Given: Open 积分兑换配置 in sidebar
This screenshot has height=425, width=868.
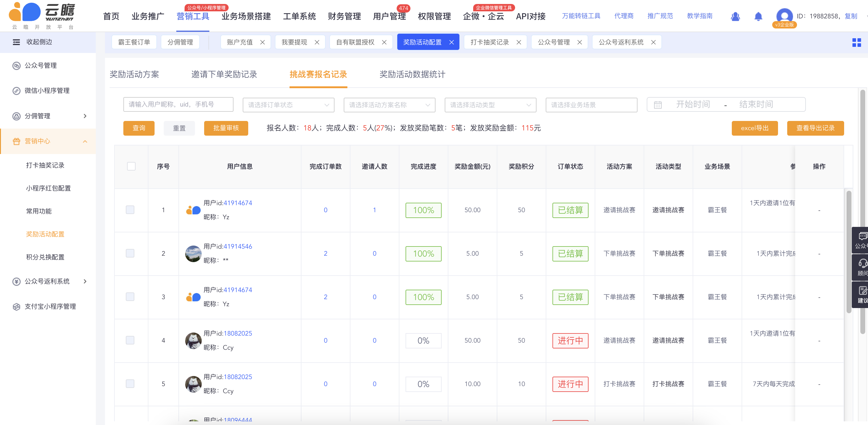Looking at the screenshot, I should point(45,257).
